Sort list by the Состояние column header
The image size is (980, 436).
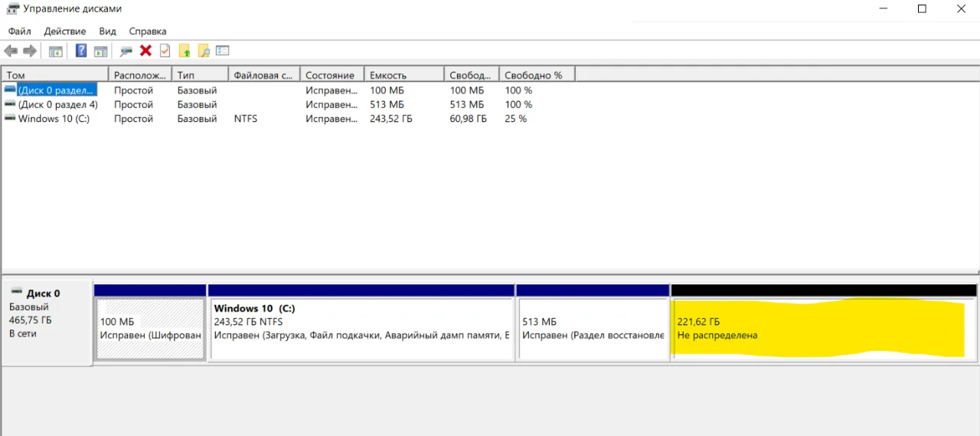pyautogui.click(x=330, y=75)
